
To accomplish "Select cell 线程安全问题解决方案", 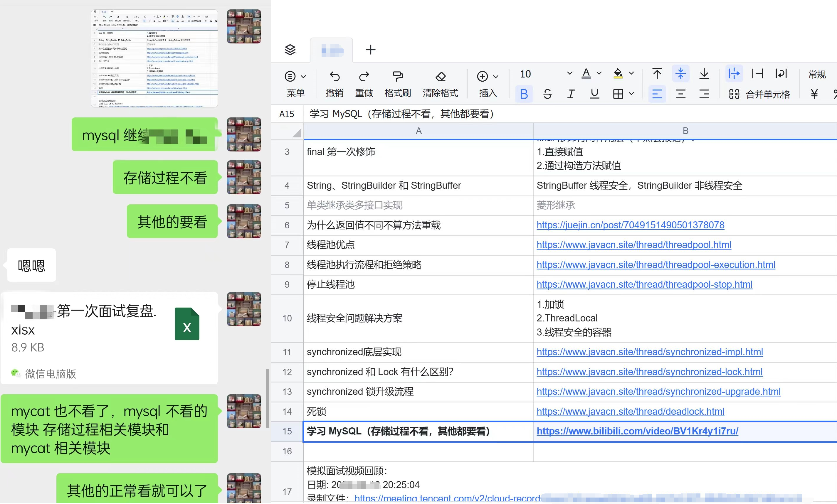I will pos(418,318).
